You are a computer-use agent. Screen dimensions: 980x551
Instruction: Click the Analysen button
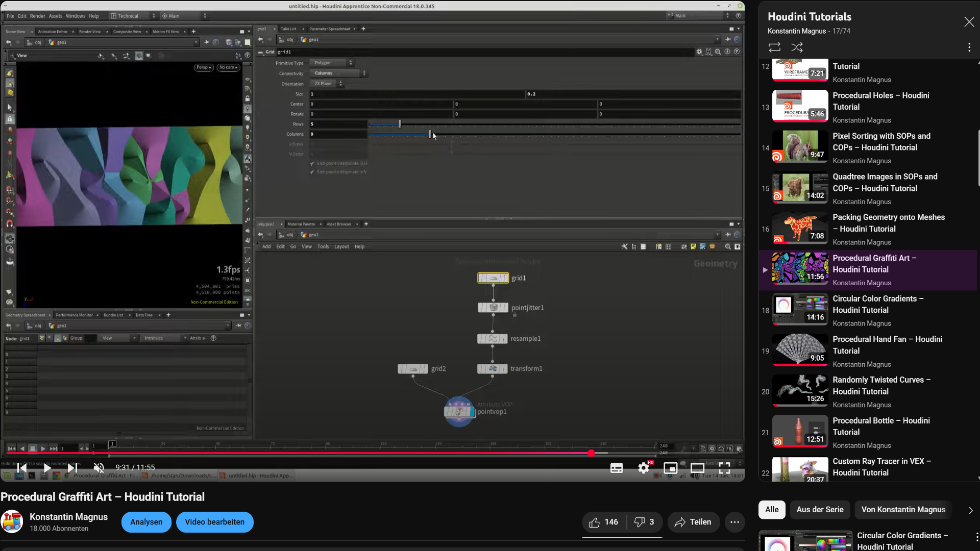click(x=146, y=522)
